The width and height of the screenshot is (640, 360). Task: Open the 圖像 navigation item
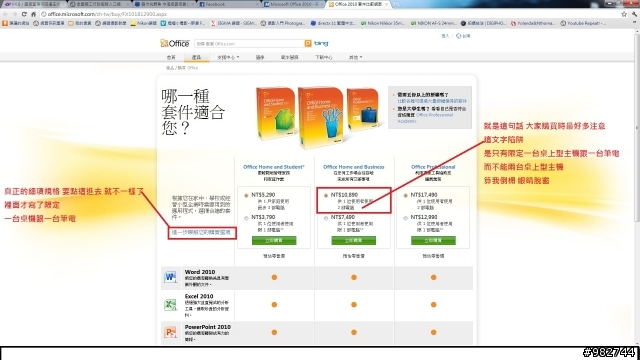click(x=260, y=57)
